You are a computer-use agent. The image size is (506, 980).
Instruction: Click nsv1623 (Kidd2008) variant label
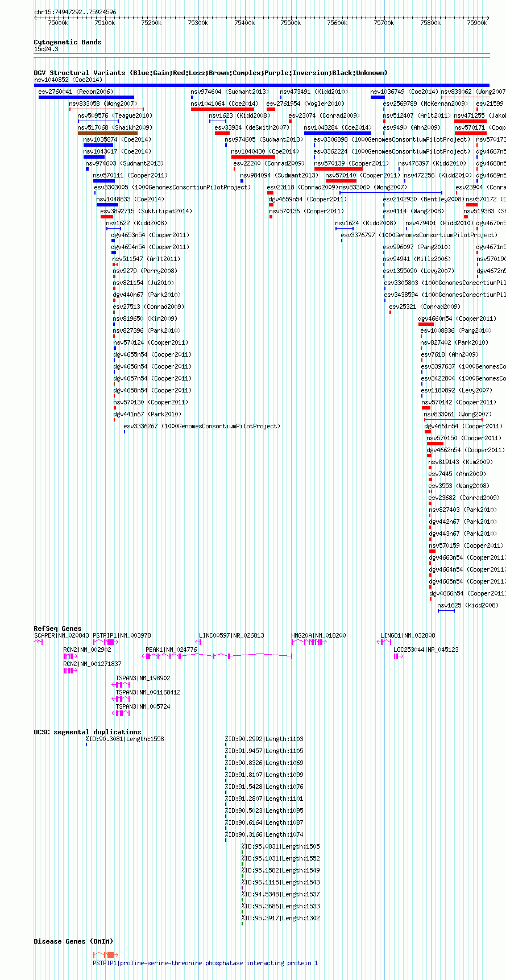tap(239, 115)
